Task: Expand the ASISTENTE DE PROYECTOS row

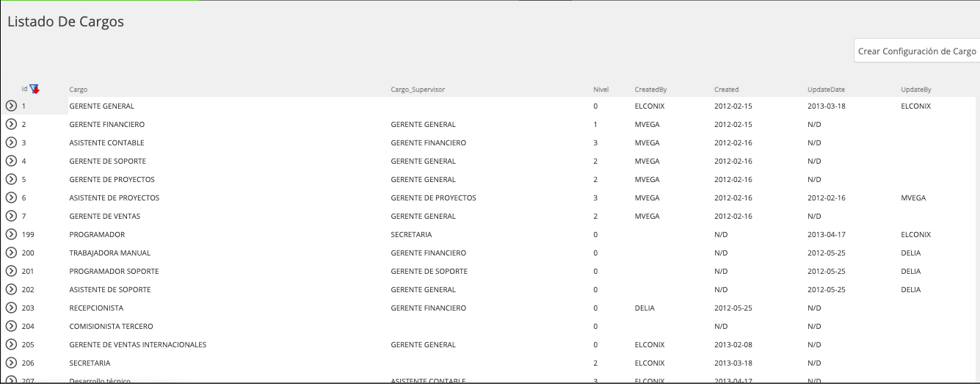Action: 11,198
